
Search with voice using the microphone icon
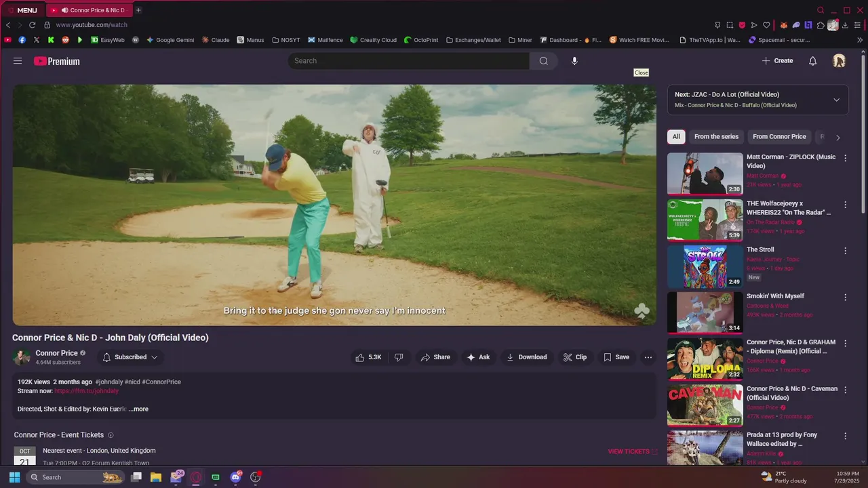click(x=574, y=61)
